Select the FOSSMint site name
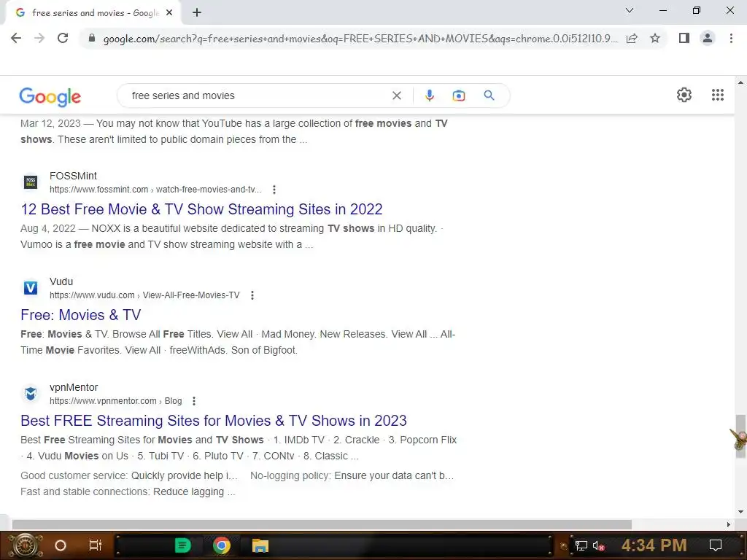 click(73, 176)
